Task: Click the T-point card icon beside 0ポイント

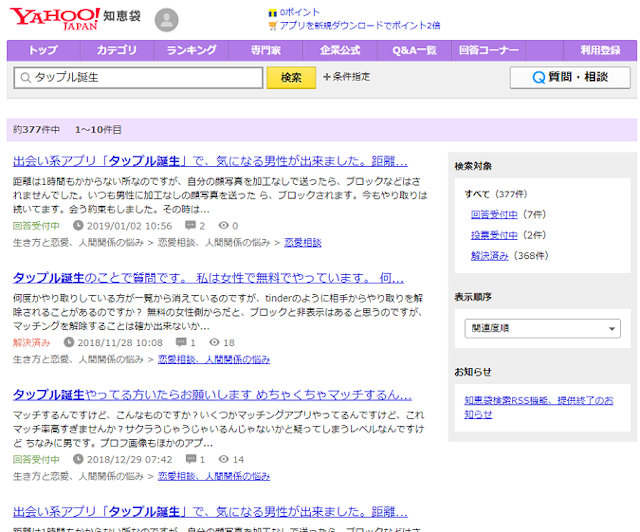Action: [x=272, y=13]
